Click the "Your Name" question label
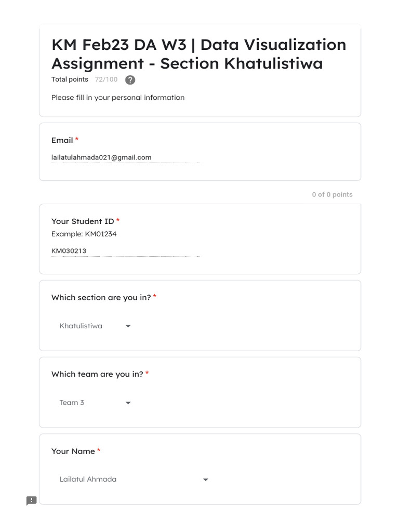Viewport: 399px width, 532px height. (x=73, y=451)
